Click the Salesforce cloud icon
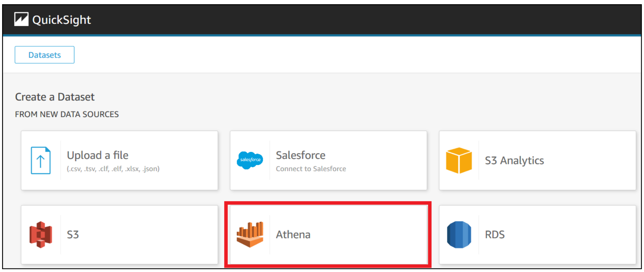This screenshot has height=272, width=644. tap(250, 160)
